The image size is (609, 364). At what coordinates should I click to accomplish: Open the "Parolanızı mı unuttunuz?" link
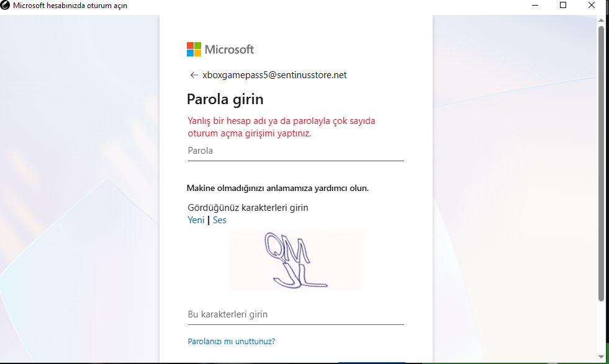231,342
